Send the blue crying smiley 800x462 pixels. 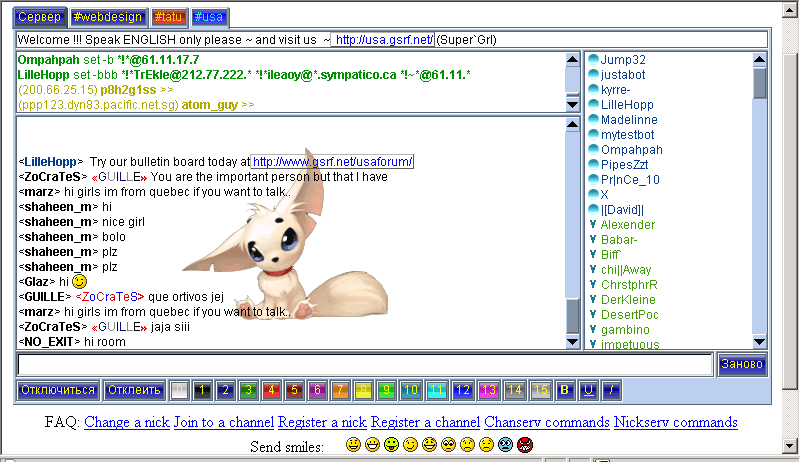(x=505, y=445)
